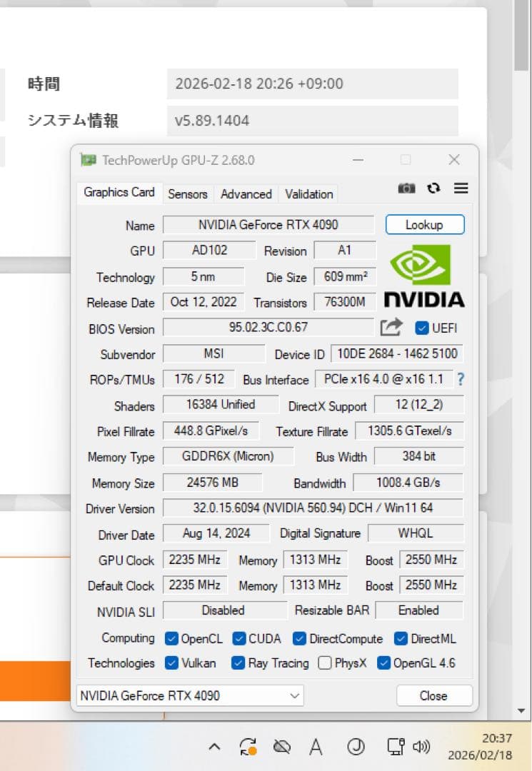
Task: Open the Validation tab
Action: point(308,194)
